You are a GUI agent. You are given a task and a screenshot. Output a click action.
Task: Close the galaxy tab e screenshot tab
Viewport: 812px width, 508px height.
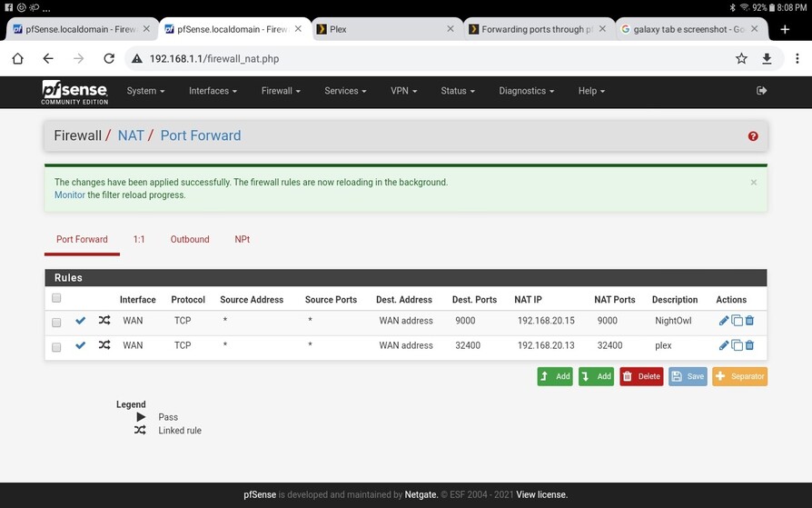755,29
